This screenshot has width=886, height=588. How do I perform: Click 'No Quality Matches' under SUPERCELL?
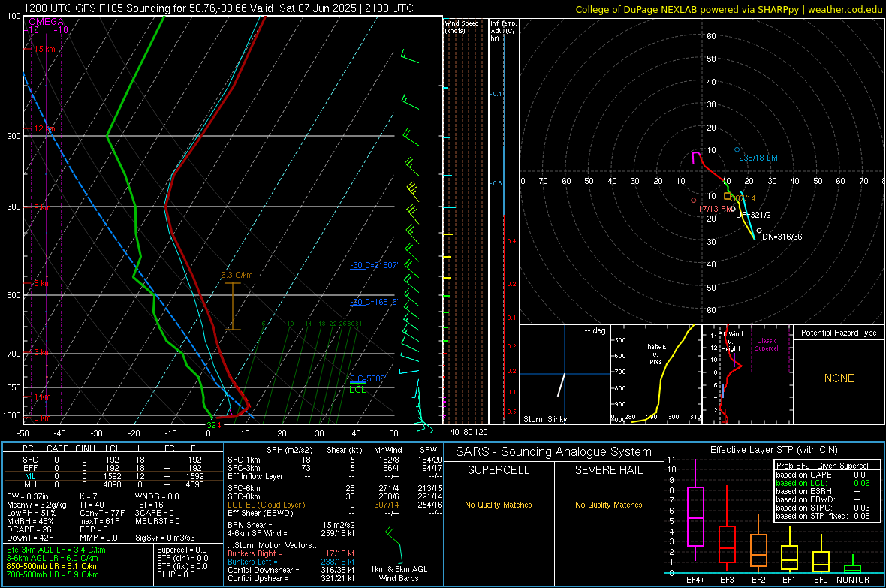(499, 505)
